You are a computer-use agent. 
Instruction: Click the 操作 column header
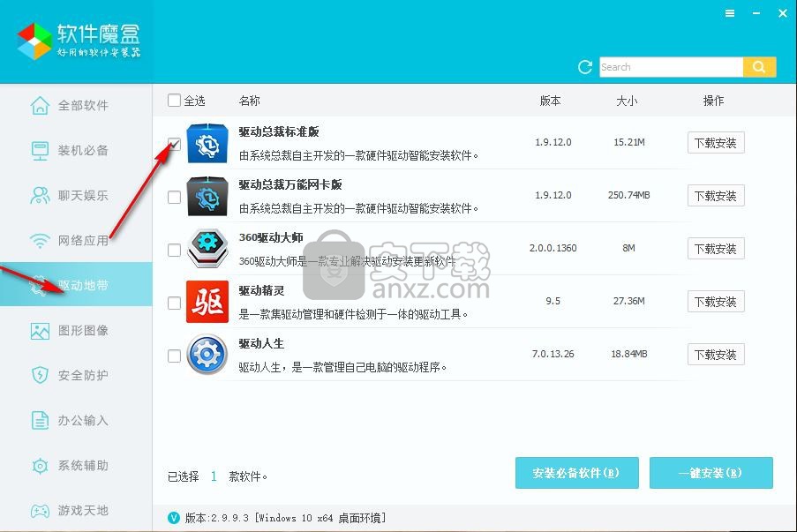(x=714, y=101)
